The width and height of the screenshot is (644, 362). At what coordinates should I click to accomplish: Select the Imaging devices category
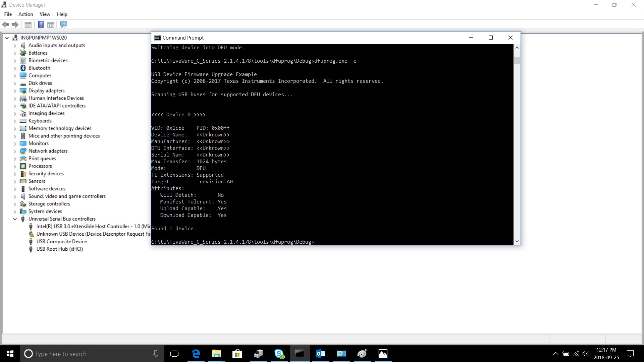[46, 113]
